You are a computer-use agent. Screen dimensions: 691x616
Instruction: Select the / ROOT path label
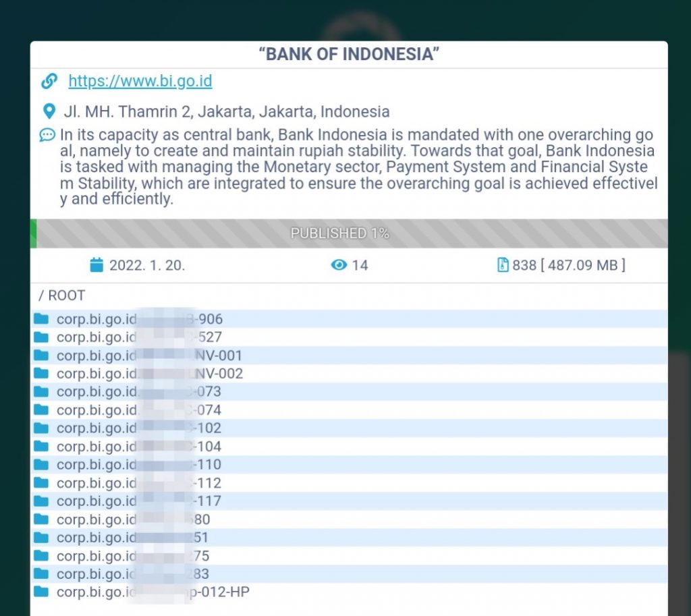[61, 296]
